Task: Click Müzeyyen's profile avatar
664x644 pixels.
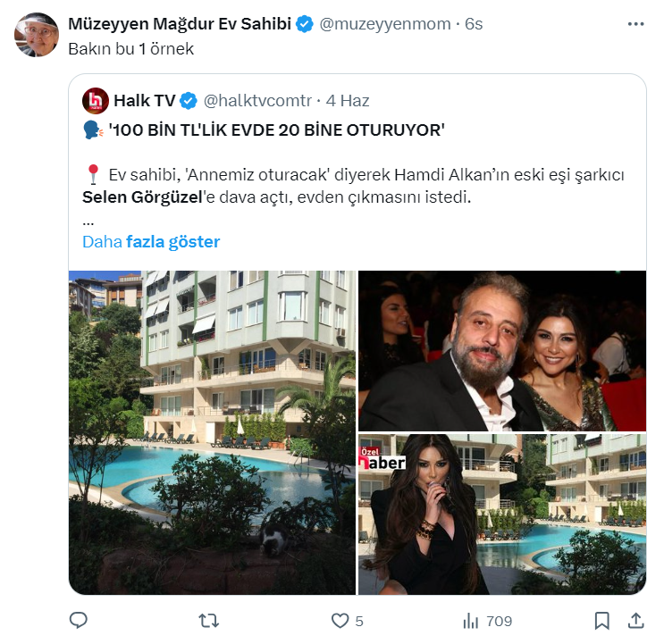Action: pos(37,35)
